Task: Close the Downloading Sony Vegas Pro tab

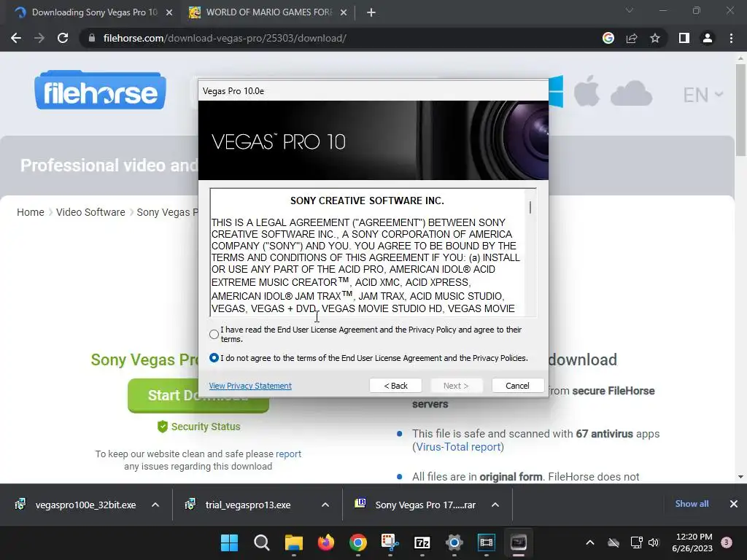Action: tap(169, 12)
